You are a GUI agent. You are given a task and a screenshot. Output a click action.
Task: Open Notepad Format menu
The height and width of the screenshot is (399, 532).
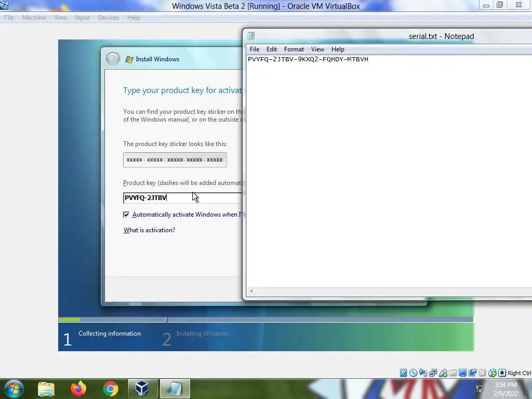click(x=294, y=49)
